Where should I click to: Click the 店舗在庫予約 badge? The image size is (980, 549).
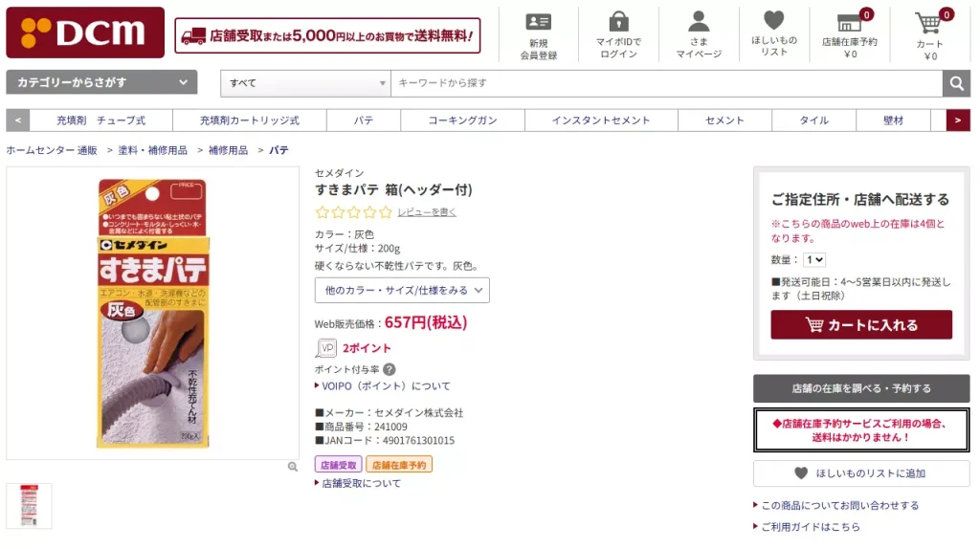pos(399,465)
